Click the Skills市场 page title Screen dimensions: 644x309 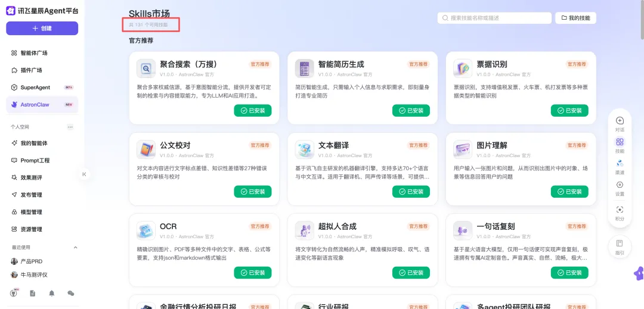click(x=149, y=14)
